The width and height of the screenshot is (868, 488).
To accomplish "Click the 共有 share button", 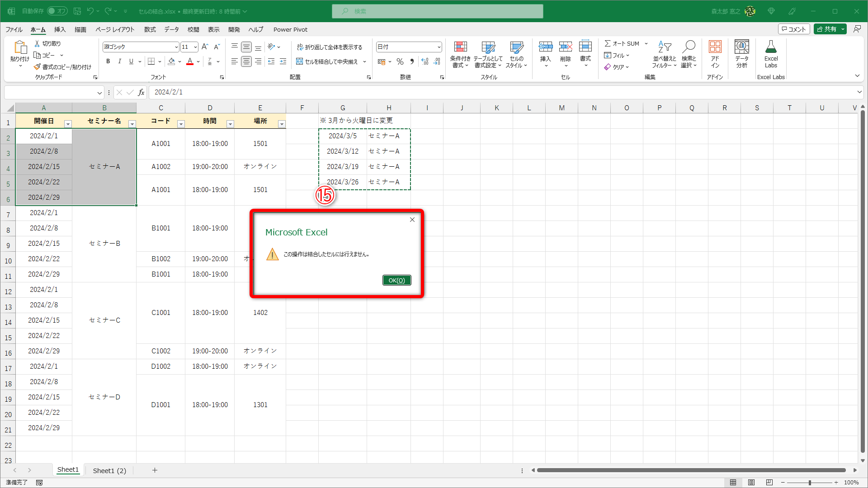I will [826, 29].
